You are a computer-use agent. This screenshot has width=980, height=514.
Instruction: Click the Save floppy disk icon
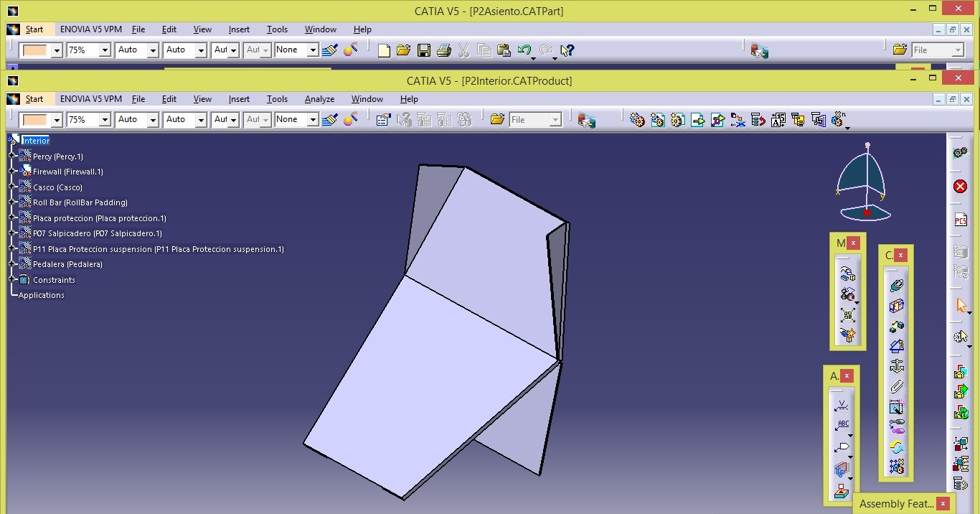click(x=423, y=50)
